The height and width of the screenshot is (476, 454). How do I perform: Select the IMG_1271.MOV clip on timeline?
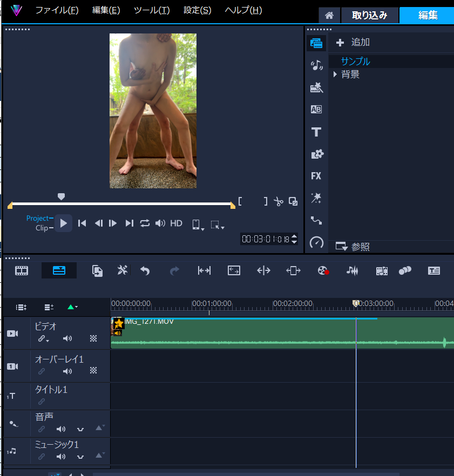(282, 333)
